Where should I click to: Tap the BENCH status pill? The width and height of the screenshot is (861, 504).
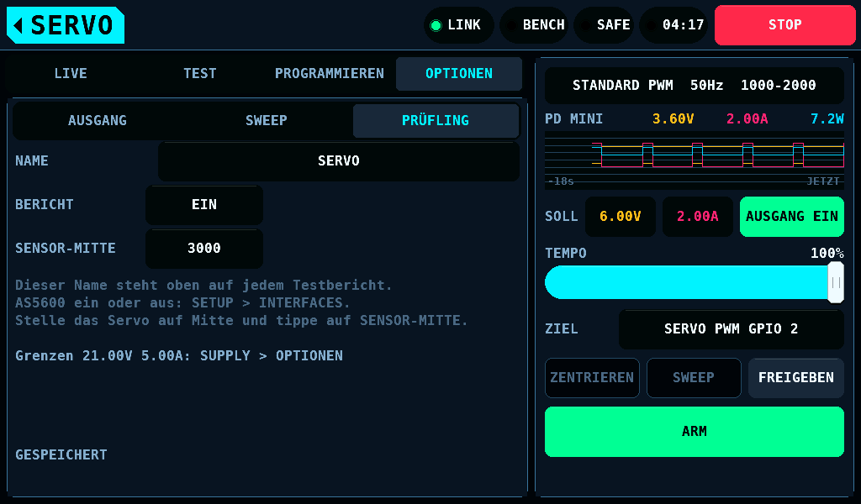coord(534,25)
